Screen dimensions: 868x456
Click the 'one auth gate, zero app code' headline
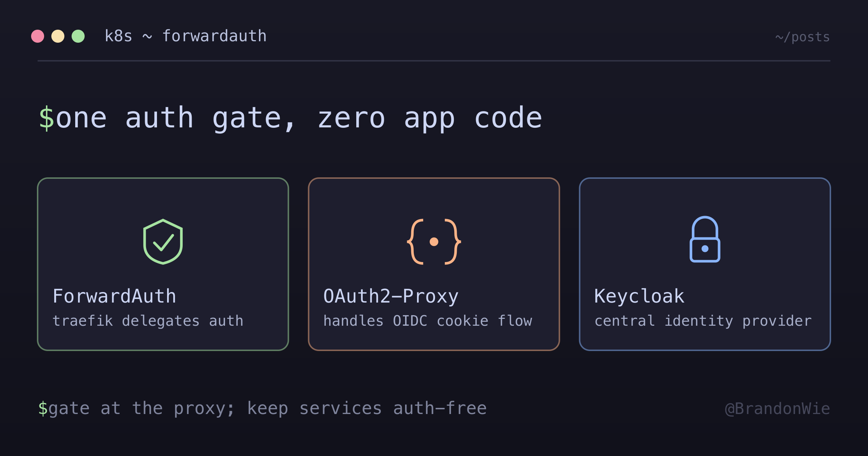(299, 118)
